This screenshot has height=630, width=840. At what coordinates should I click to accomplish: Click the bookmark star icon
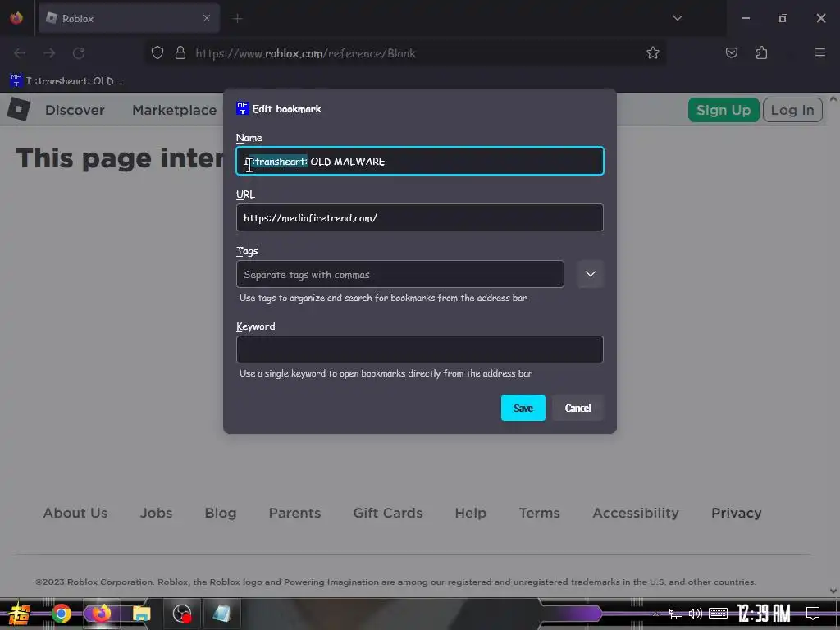(652, 52)
